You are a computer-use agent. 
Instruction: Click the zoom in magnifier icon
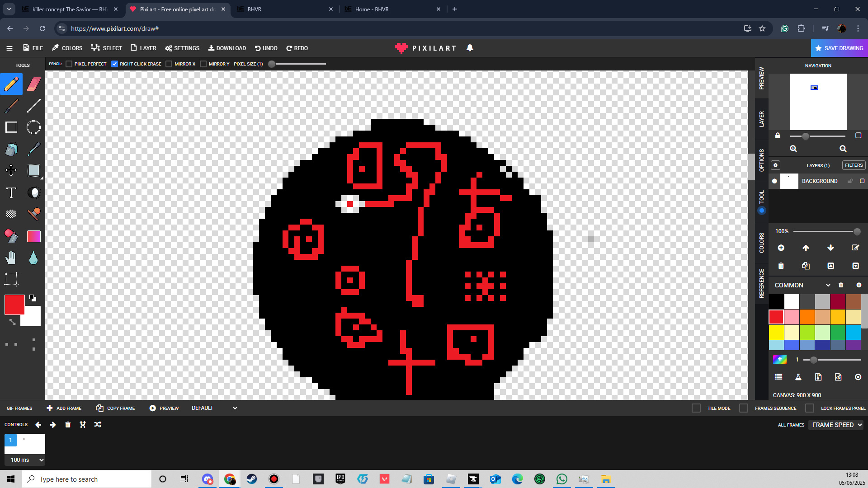coord(793,149)
